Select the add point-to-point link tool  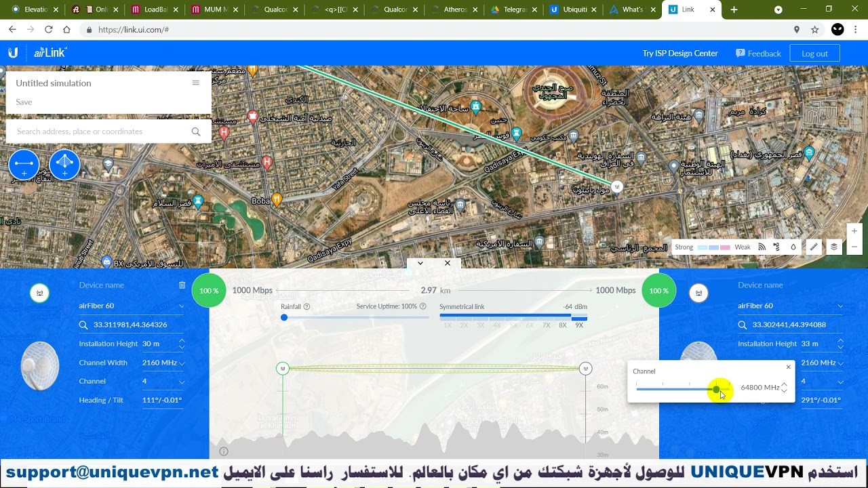click(x=24, y=165)
